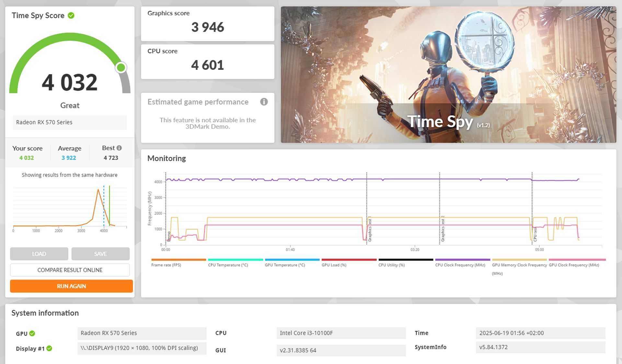
Task: Toggle the CPU Temperature legend swatch
Action: (235, 259)
